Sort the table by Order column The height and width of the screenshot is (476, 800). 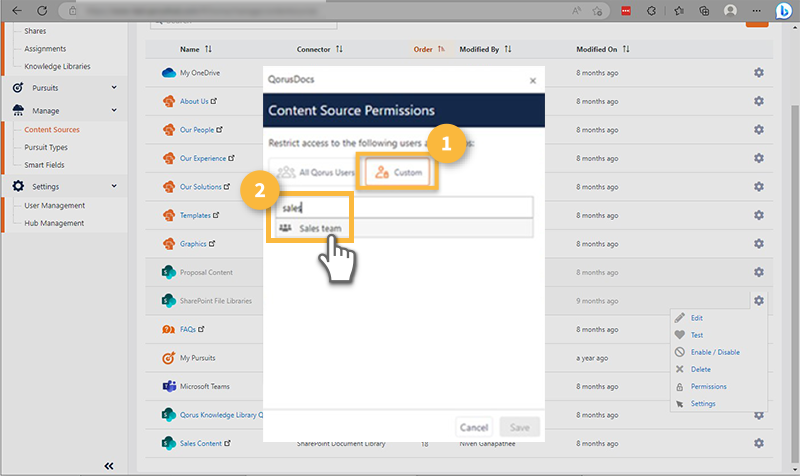[x=429, y=49]
